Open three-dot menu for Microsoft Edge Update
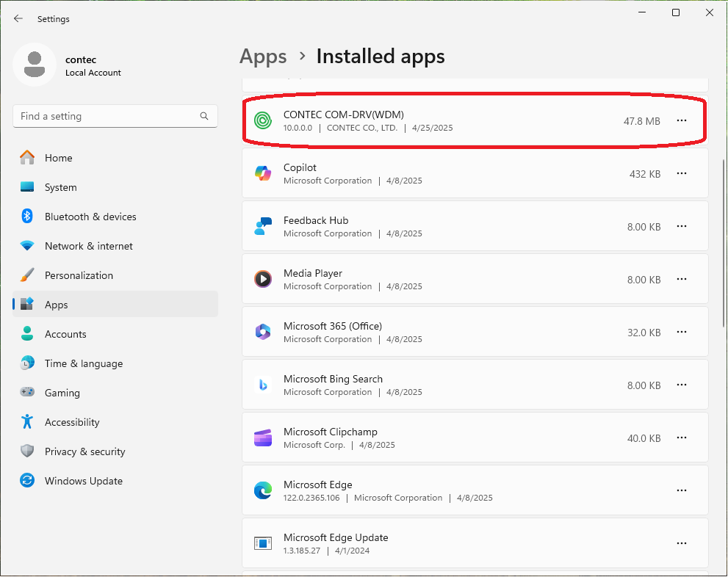Viewport: 728px width, 577px height. point(682,544)
